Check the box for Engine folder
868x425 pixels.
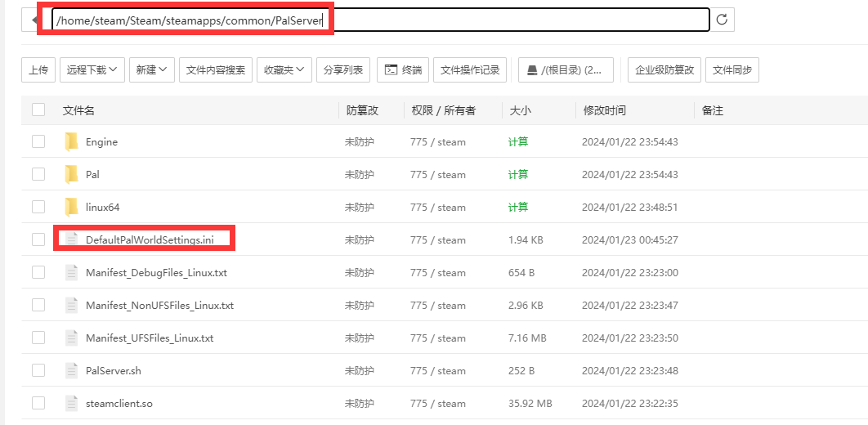[x=38, y=141]
